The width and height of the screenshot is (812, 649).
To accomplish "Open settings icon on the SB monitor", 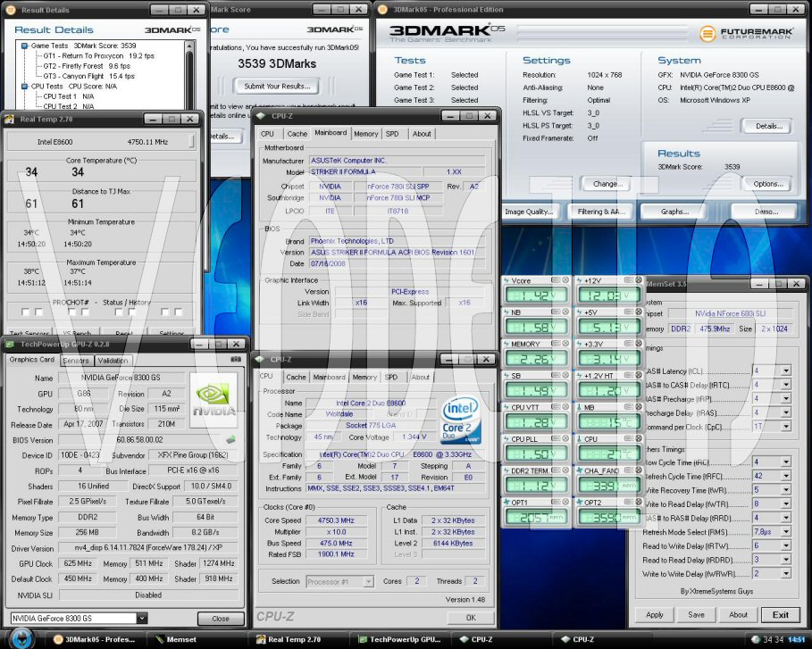I will pos(556,375).
